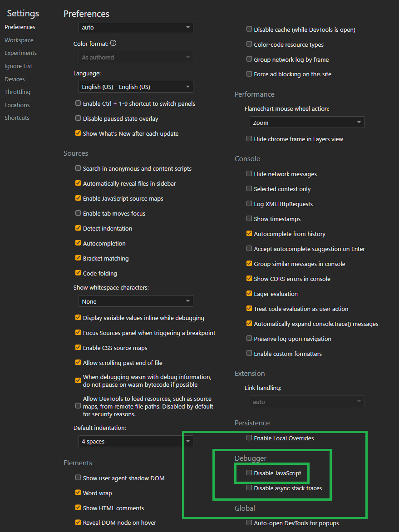Viewport: 399px width, 532px height.
Task: Enable the Disable JavaScript checkbox
Action: [249, 473]
